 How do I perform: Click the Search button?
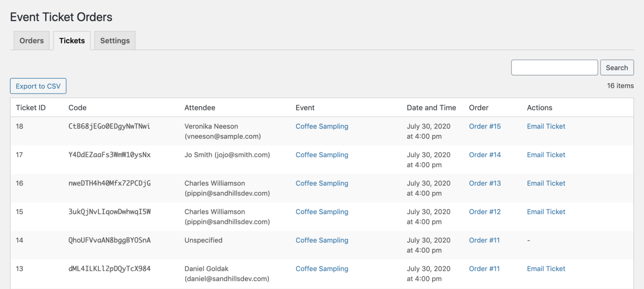617,67
